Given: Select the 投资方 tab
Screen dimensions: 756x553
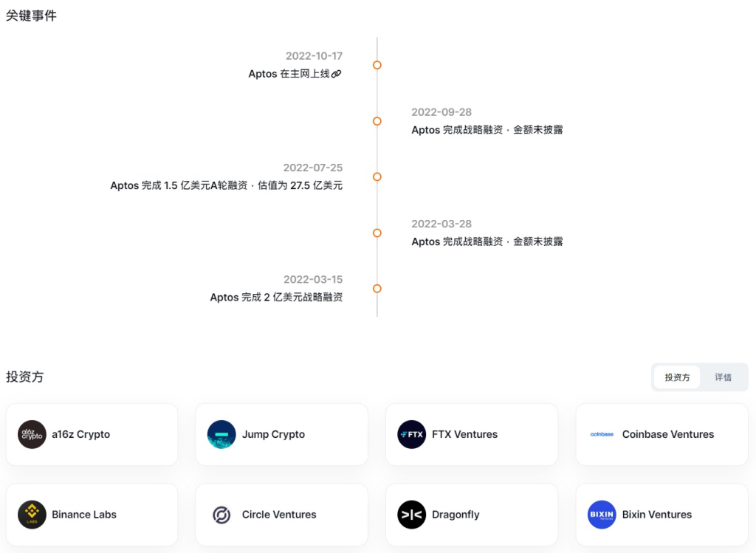Looking at the screenshot, I should (x=677, y=377).
